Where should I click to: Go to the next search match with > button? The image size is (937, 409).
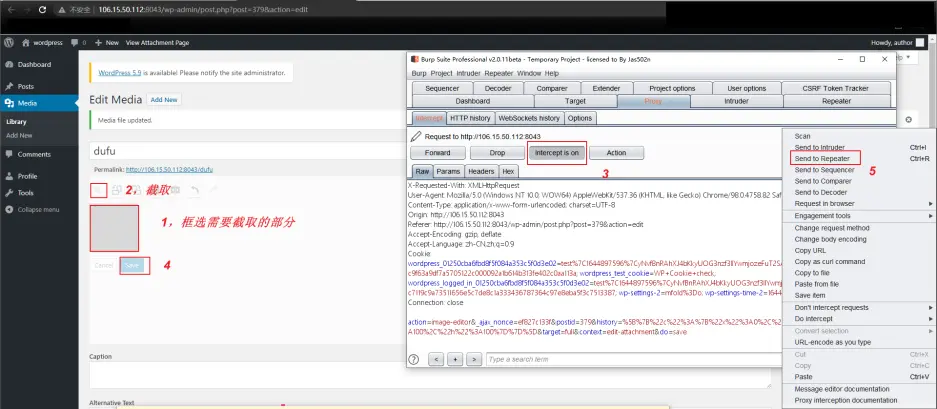coord(474,359)
